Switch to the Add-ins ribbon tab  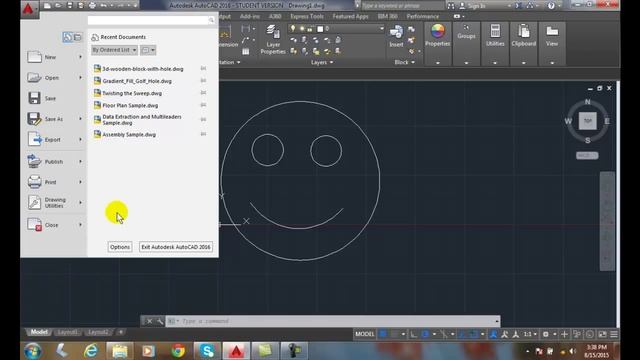pyautogui.click(x=250, y=16)
